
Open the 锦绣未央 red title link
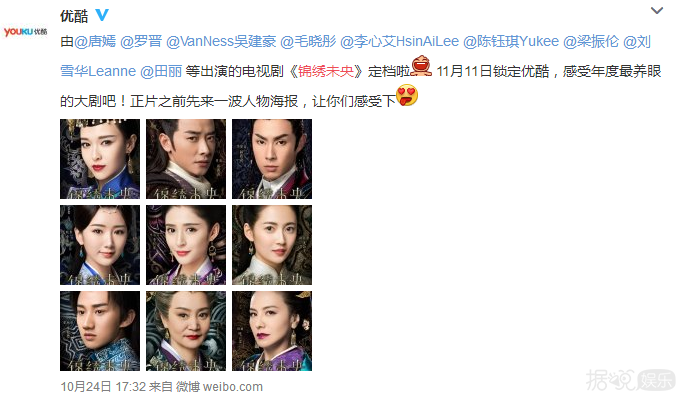(x=326, y=71)
